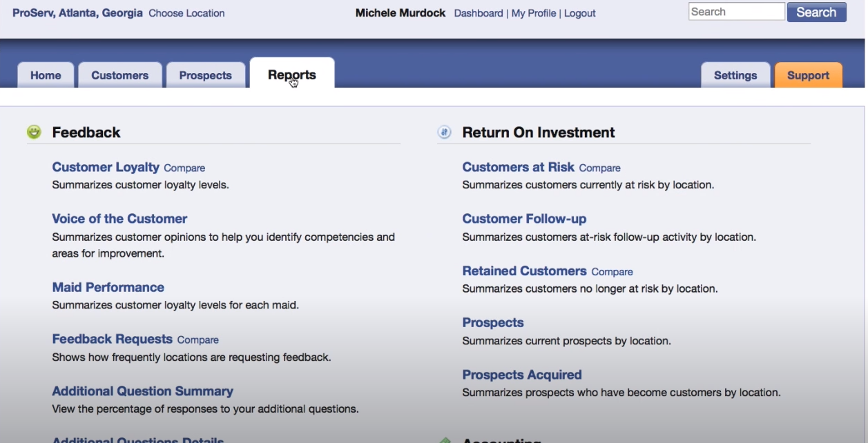The image size is (868, 443).
Task: Open the orange Support tab
Action: pos(808,75)
